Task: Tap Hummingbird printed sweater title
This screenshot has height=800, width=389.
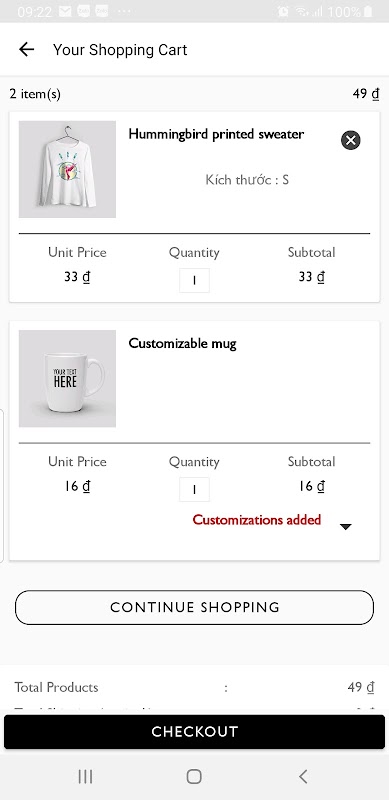Action: pos(216,134)
